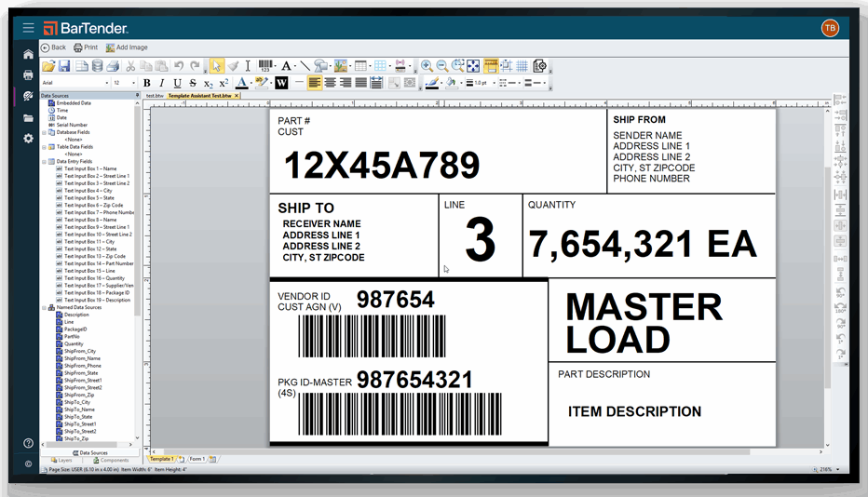Select the ShipFrom_City named data source
868x497 pixels.
(x=79, y=351)
